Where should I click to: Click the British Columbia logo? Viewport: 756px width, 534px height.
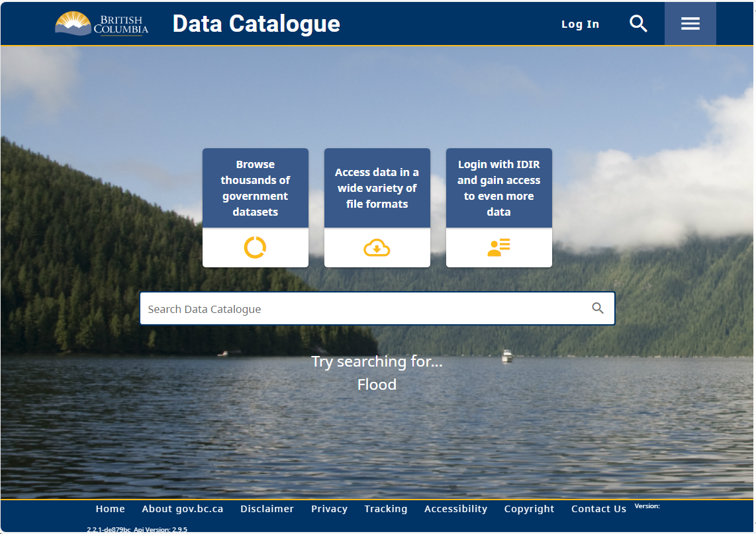(x=101, y=24)
